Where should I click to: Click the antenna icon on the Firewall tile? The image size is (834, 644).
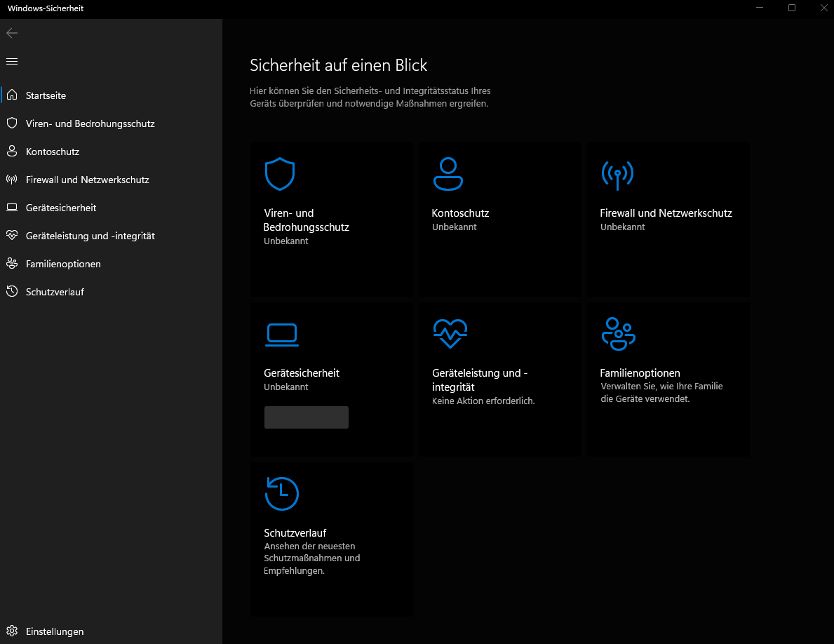617,175
